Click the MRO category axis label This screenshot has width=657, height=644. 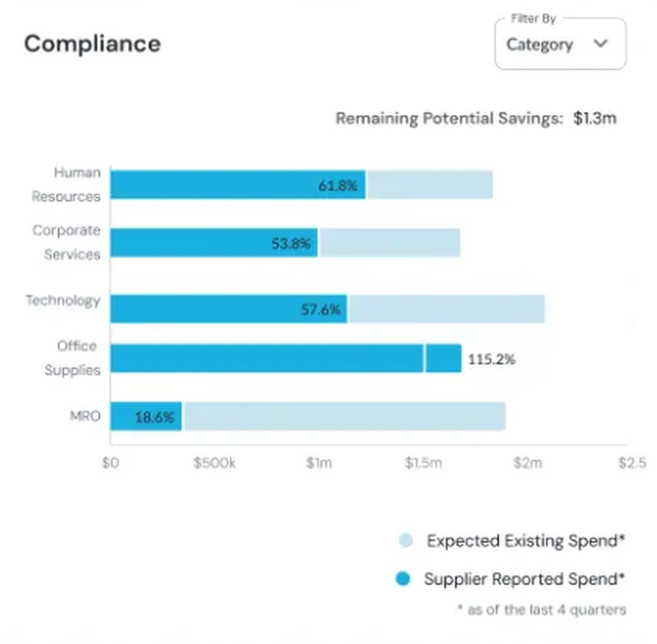85,417
